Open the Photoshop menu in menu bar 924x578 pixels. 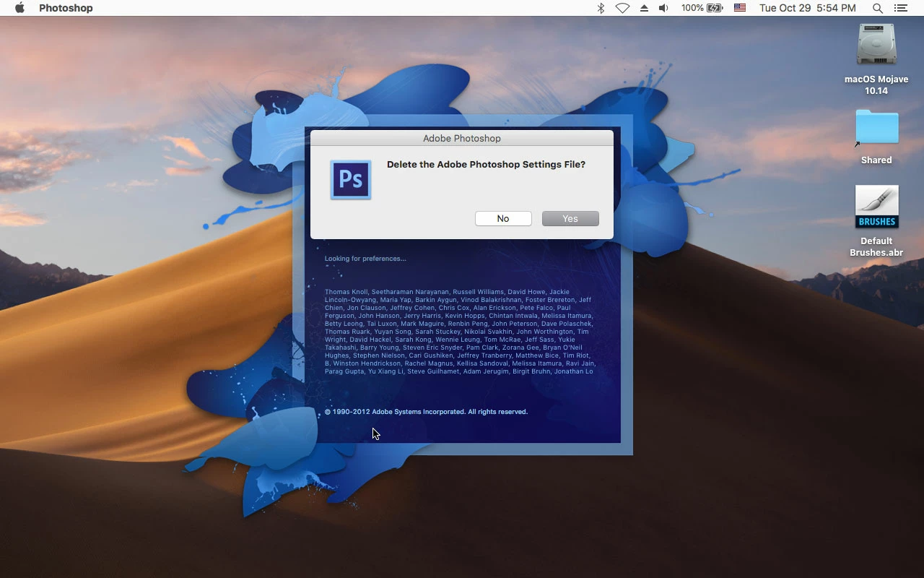point(66,8)
